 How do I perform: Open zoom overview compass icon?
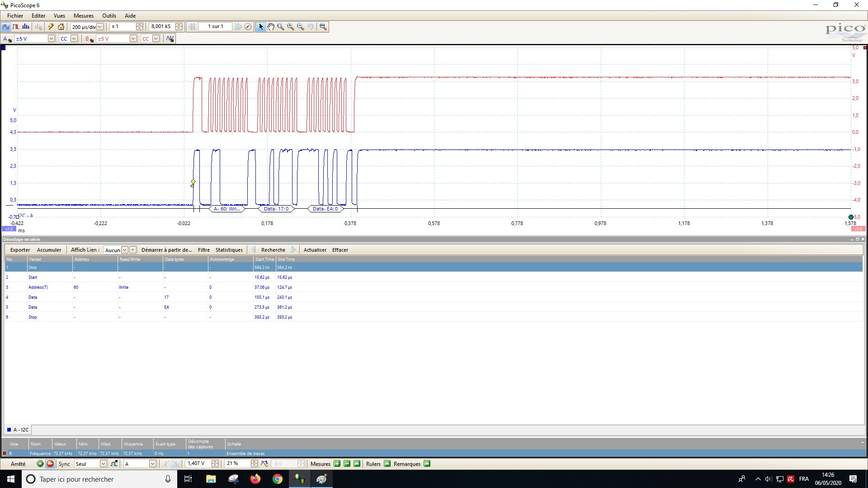pyautogui.click(x=248, y=27)
